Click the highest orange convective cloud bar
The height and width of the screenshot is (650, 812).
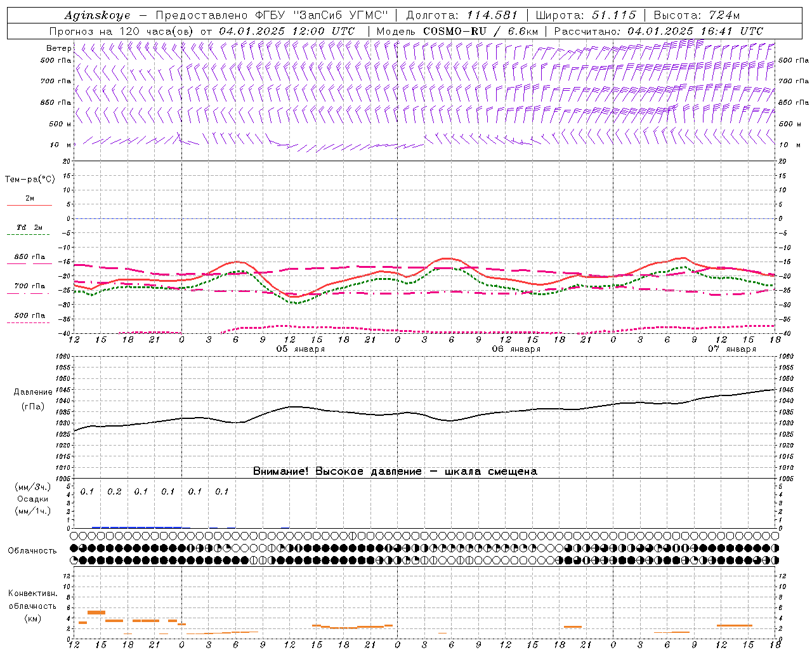96,612
